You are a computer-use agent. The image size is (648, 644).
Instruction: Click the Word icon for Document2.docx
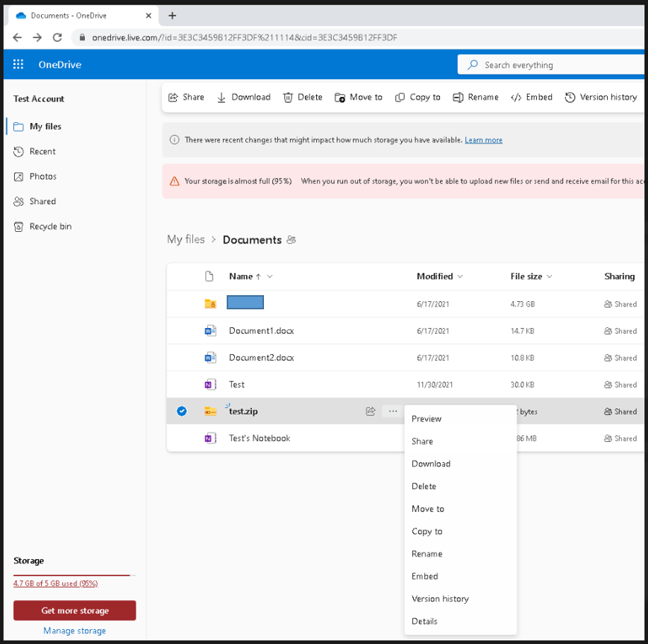click(210, 358)
